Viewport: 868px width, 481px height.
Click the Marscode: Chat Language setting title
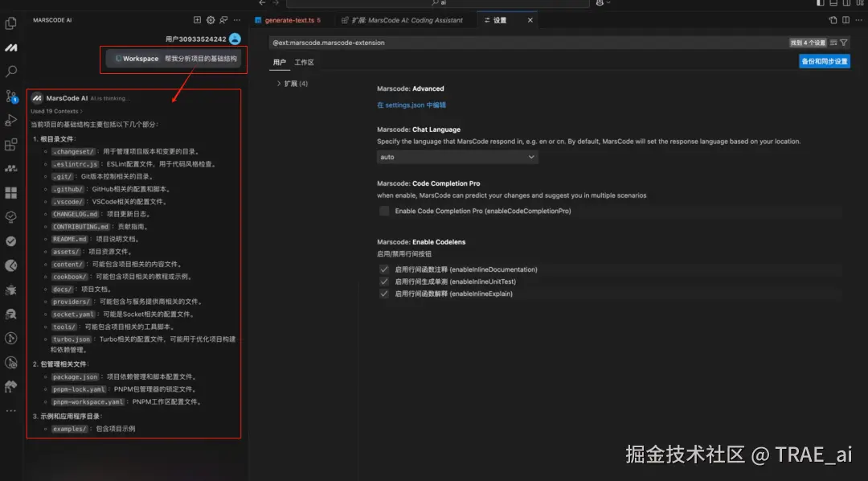click(x=419, y=129)
